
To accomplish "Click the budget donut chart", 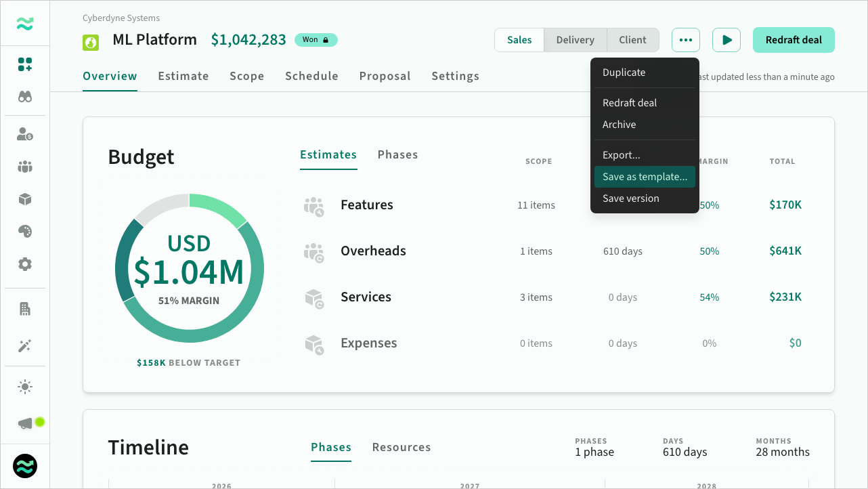I will (189, 268).
